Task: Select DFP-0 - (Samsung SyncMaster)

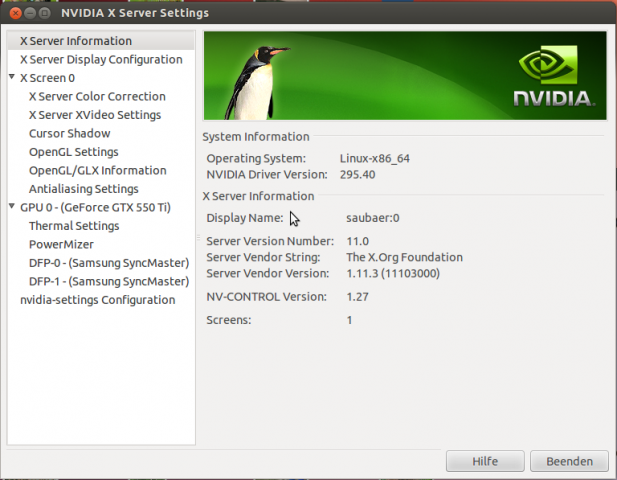Action: pos(109,263)
